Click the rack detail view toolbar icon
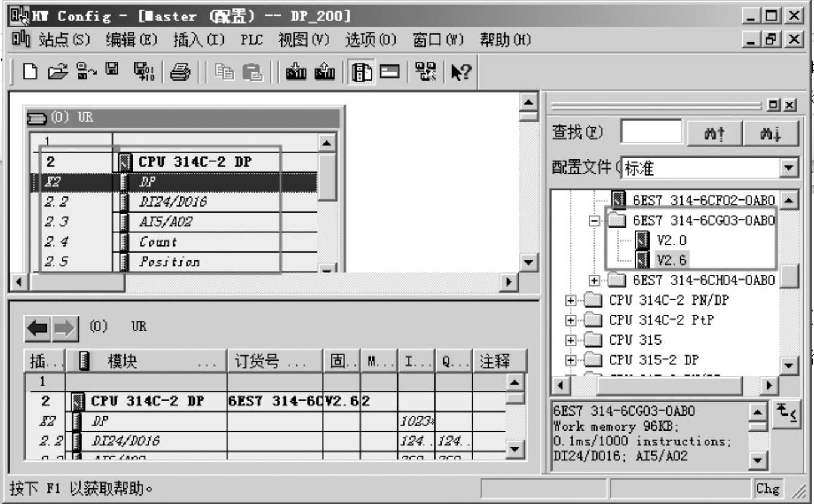The width and height of the screenshot is (814, 504). pos(390,73)
